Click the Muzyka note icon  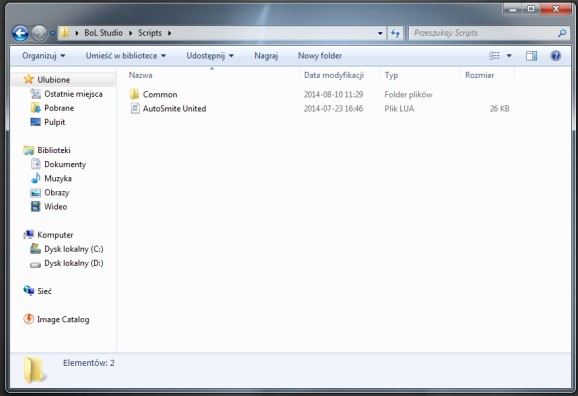[x=35, y=178]
